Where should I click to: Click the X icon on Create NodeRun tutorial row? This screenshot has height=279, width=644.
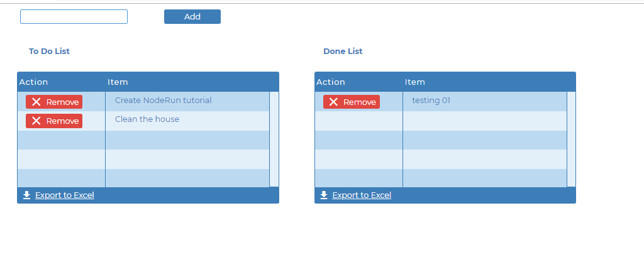tap(36, 102)
